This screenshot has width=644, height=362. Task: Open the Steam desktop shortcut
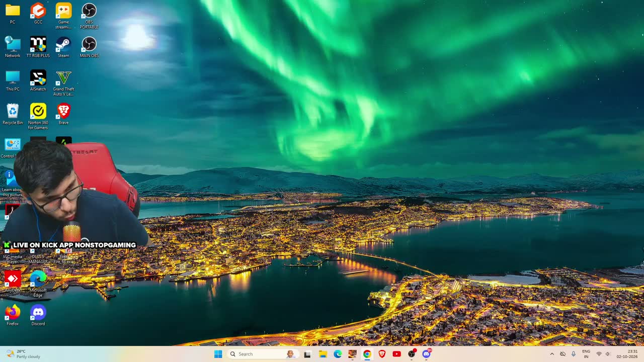(x=63, y=47)
